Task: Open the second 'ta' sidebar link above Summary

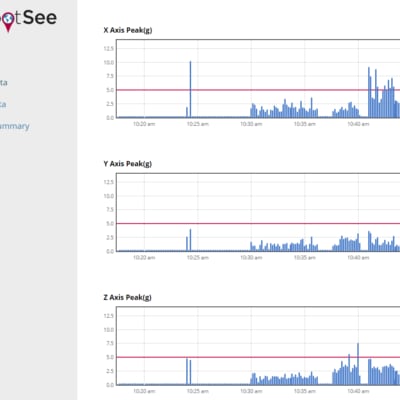Action: click(x=3, y=104)
